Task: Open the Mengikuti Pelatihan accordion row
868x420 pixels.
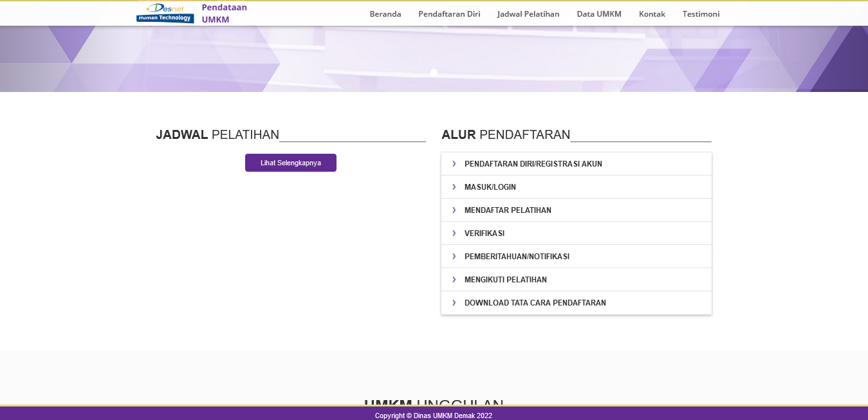Action: (x=505, y=280)
